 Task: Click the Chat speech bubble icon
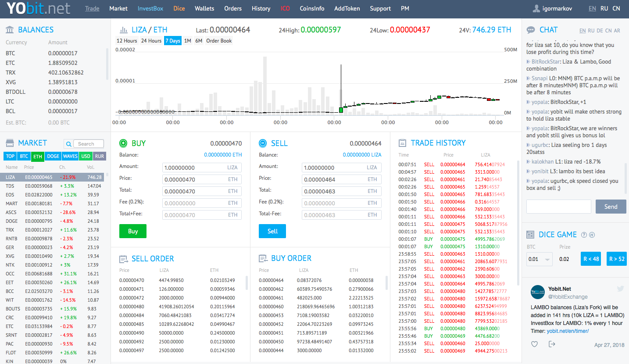(x=531, y=30)
